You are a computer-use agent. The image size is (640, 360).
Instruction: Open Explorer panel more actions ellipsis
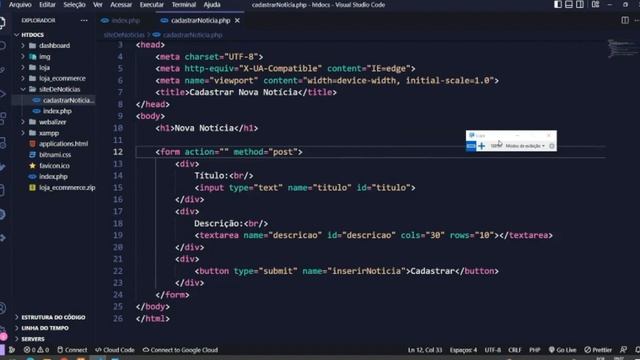(84, 20)
